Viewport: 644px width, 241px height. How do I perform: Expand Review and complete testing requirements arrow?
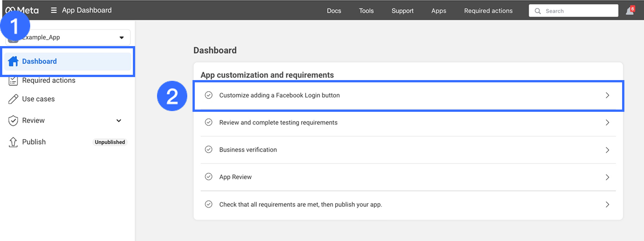click(x=607, y=122)
